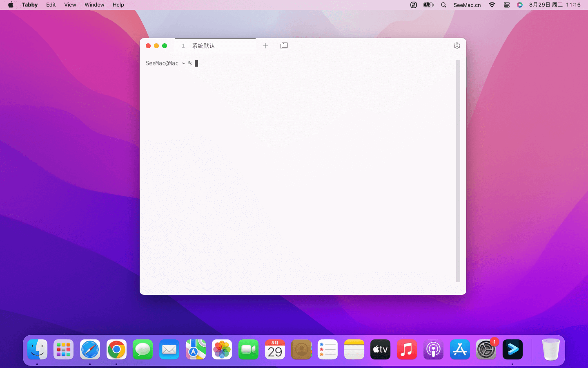Select the 系统默认 terminal tab

coord(215,46)
